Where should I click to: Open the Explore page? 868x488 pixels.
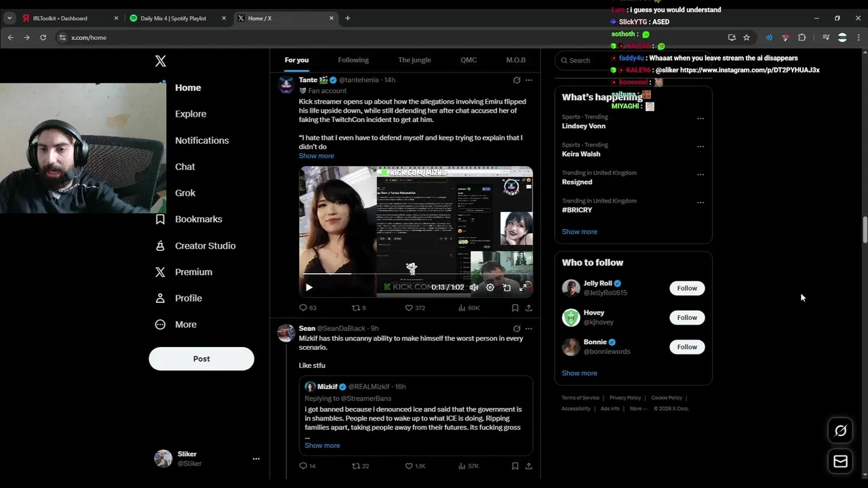[x=191, y=114]
